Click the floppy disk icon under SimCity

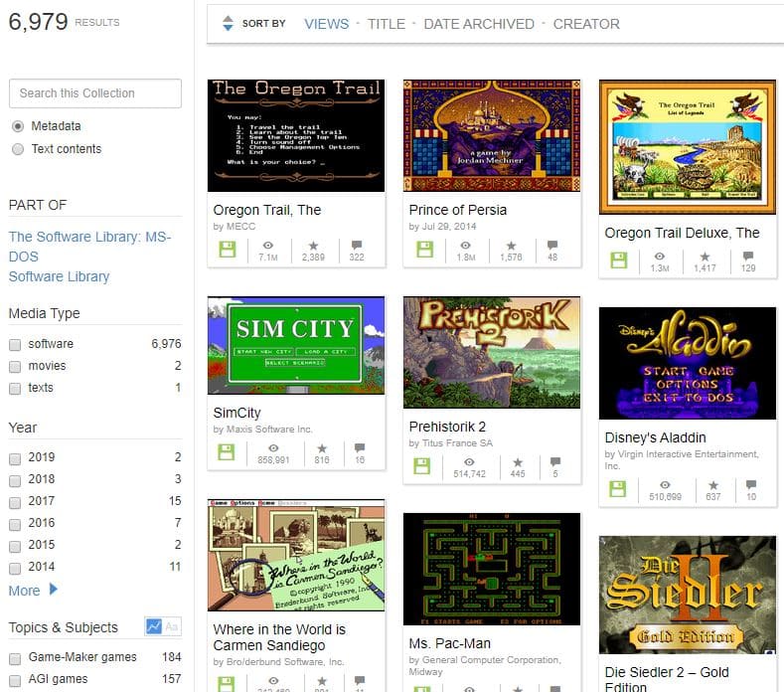click(x=227, y=451)
